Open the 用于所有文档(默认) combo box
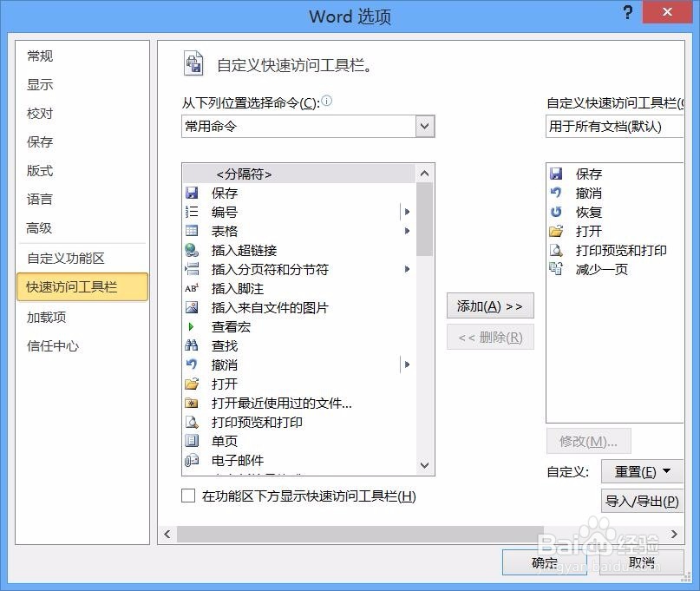700x591 pixels. pos(615,127)
